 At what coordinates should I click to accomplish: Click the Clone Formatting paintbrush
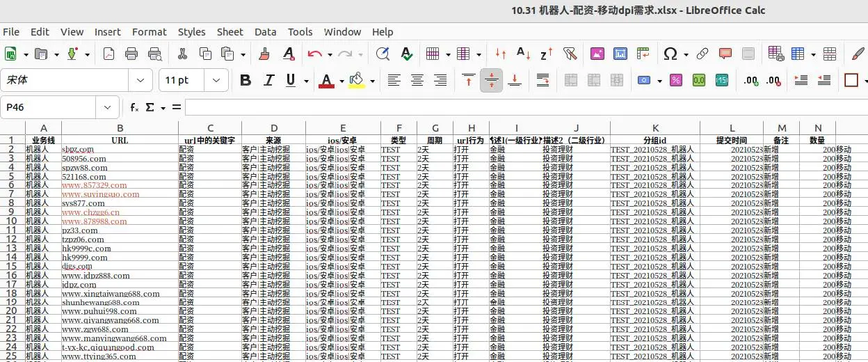pos(264,54)
